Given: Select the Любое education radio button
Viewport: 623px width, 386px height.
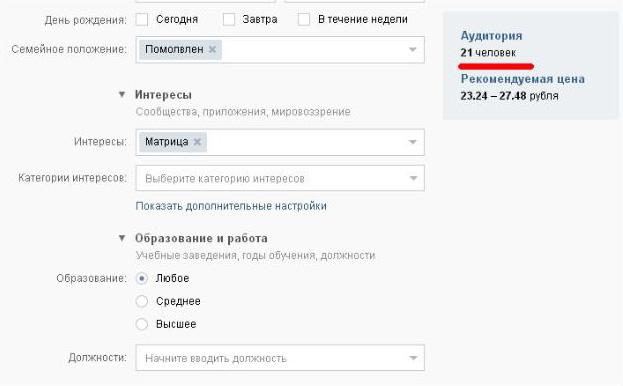Looking at the screenshot, I should click(x=141, y=278).
